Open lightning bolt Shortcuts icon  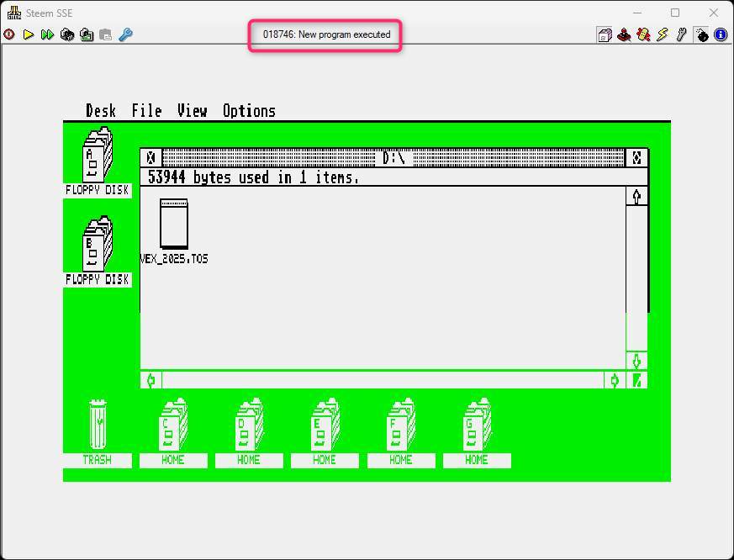click(663, 34)
